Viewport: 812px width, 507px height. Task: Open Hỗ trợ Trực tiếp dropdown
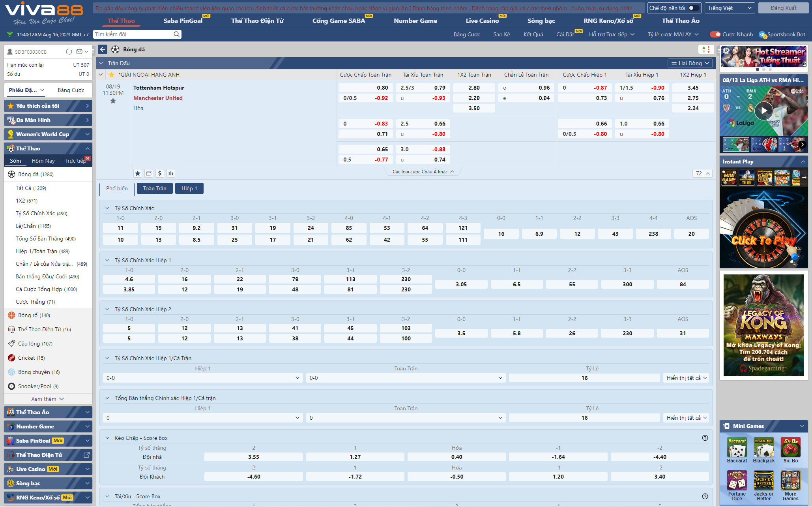tap(612, 34)
